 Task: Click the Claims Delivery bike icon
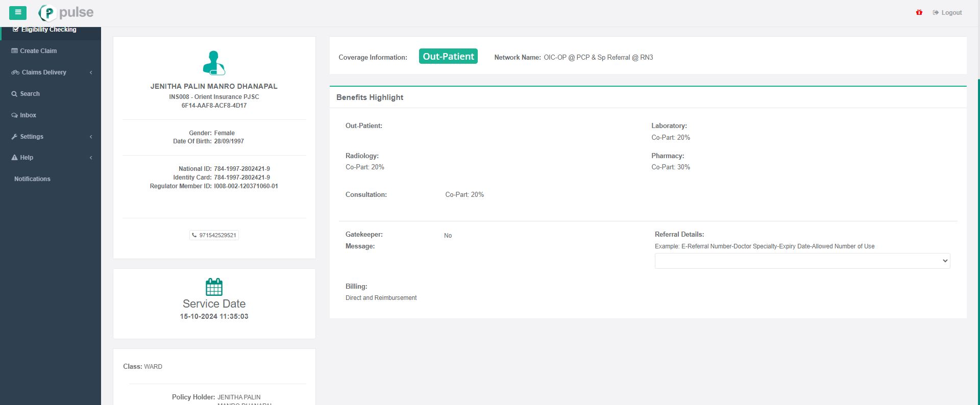point(15,72)
